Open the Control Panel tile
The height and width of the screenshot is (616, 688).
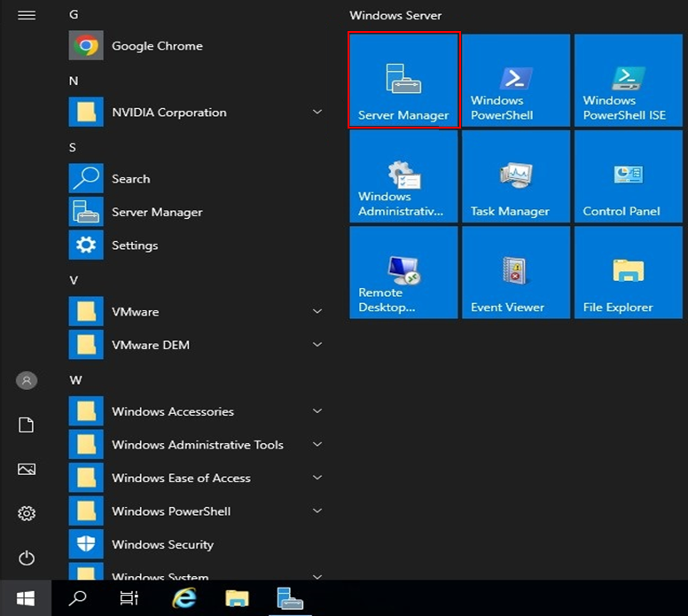coord(628,176)
